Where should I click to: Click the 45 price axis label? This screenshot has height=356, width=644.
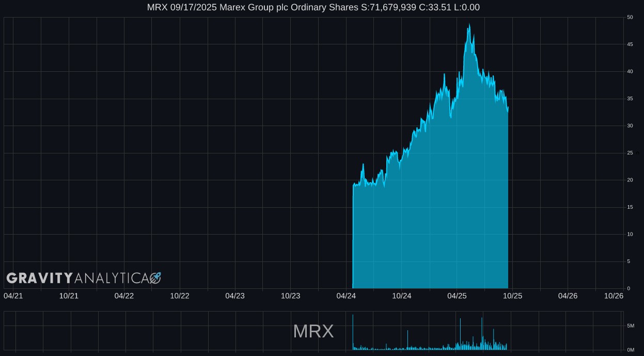[x=630, y=44]
